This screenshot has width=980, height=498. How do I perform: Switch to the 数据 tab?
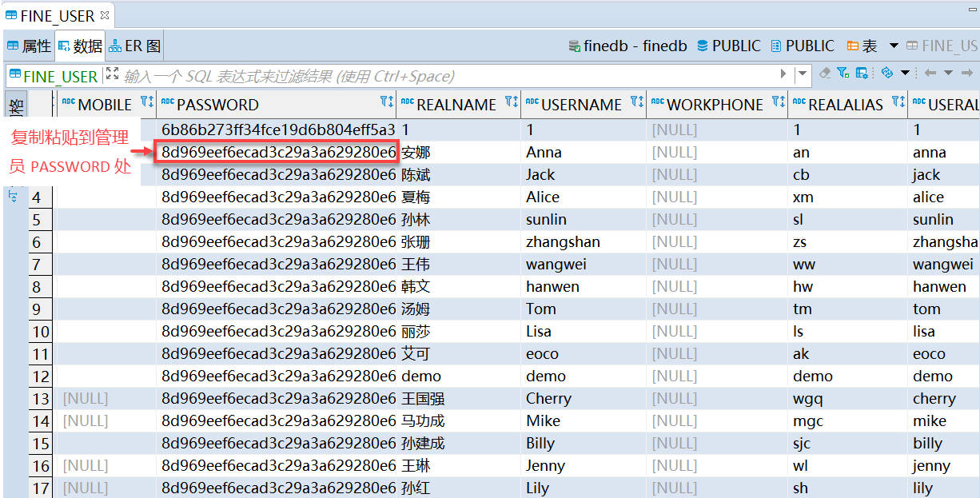click(x=80, y=46)
